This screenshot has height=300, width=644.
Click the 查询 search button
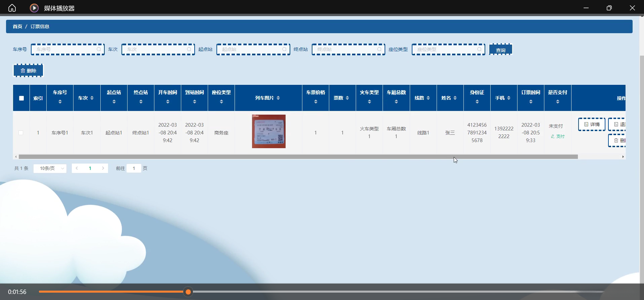501,49
